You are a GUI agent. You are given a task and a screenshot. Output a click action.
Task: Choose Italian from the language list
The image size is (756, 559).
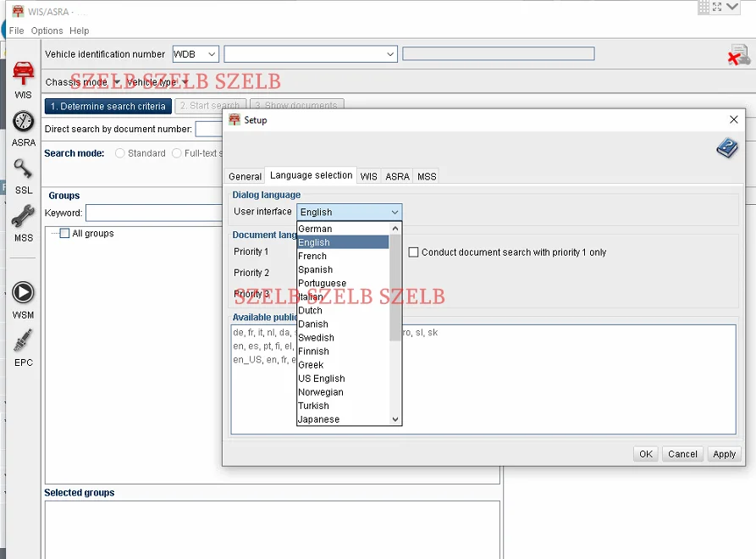point(343,296)
